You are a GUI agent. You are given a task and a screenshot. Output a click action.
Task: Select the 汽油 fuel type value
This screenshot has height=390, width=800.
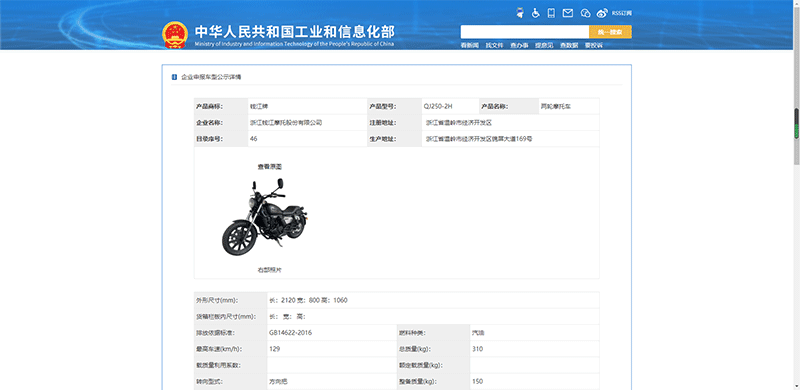[478, 333]
